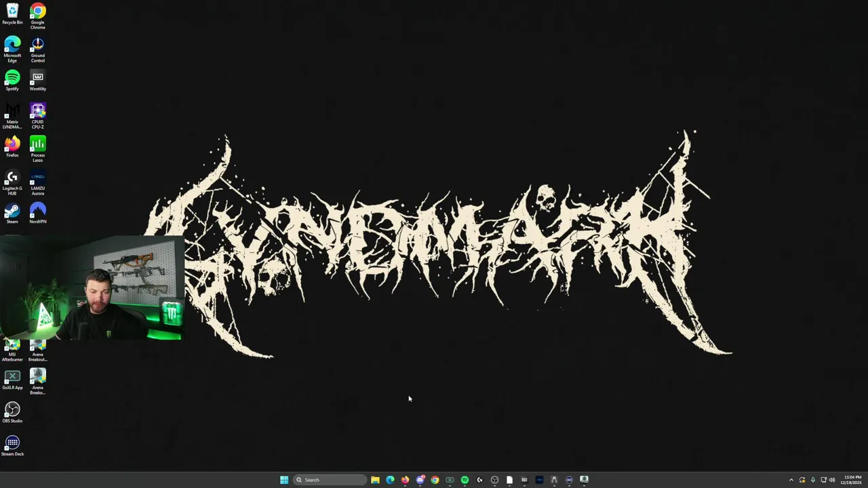
Task: Open the Recycle Bin desktop icon
Action: 12,14
